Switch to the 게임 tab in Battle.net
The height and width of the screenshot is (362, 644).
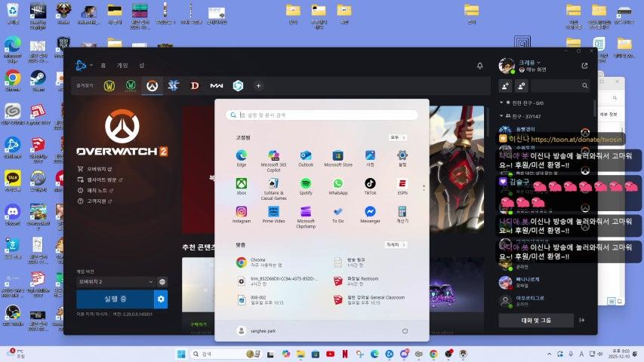pos(122,66)
